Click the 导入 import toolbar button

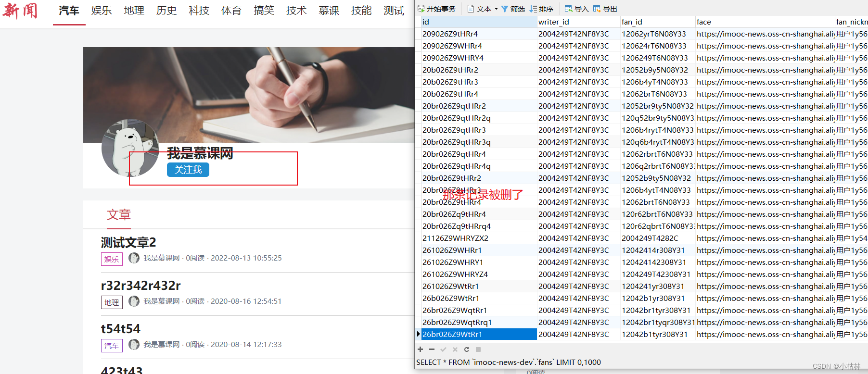point(576,9)
